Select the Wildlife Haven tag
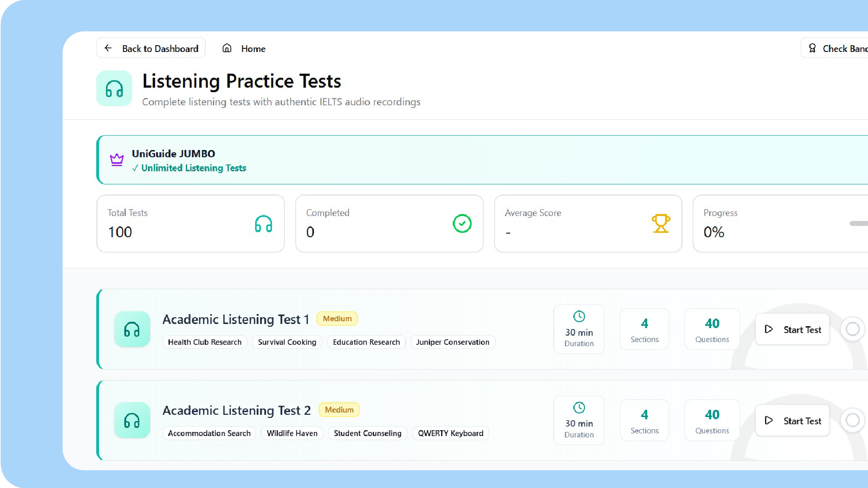Viewport: 868px width, 488px height. coord(292,433)
